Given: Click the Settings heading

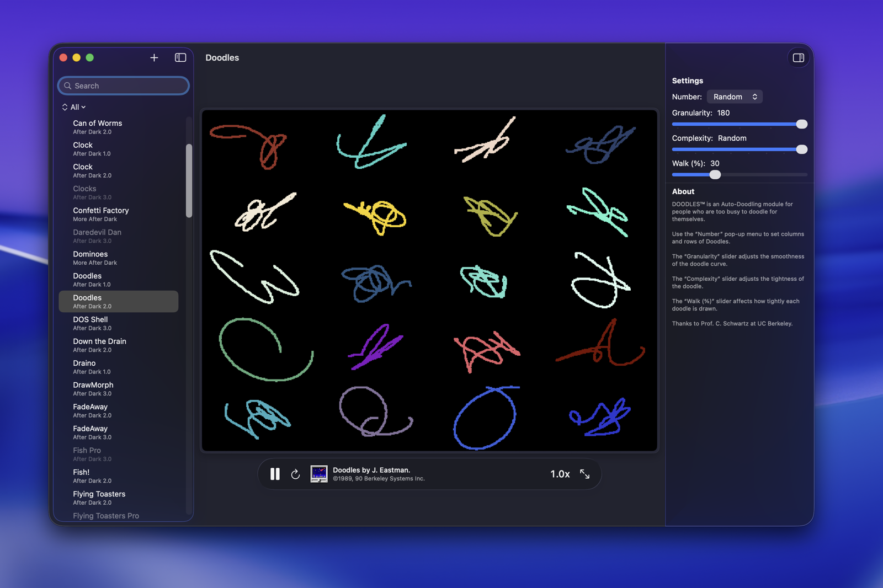Looking at the screenshot, I should click(x=687, y=81).
